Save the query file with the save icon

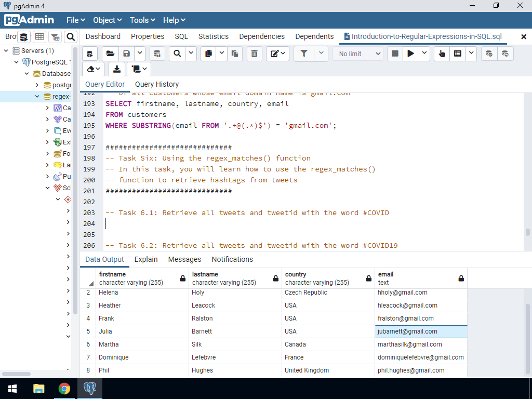tap(126, 53)
